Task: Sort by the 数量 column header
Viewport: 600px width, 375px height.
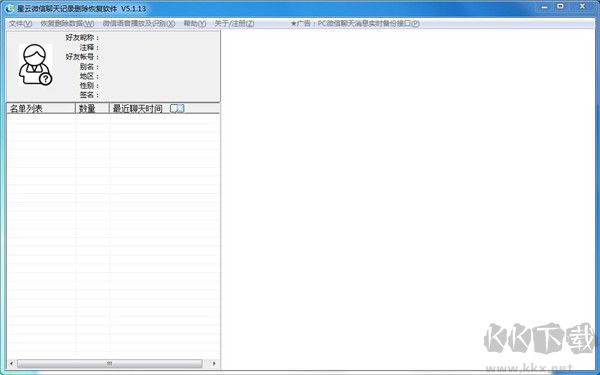Action: [92, 109]
